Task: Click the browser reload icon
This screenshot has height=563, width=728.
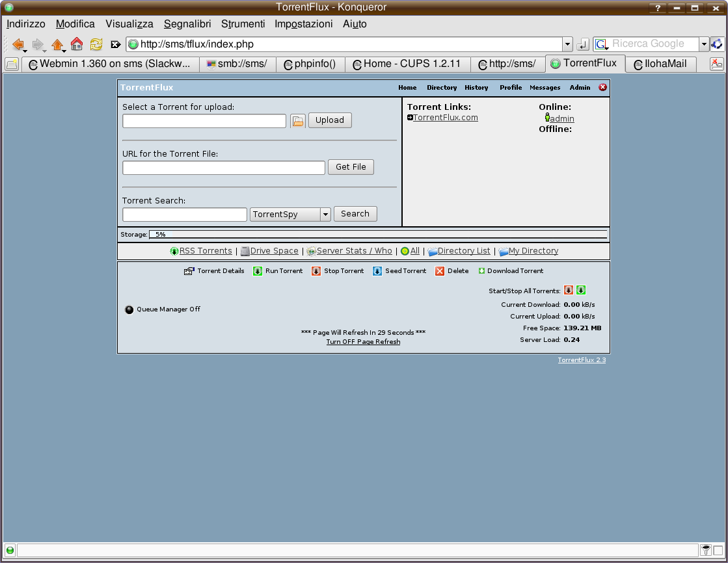Action: click(x=96, y=44)
